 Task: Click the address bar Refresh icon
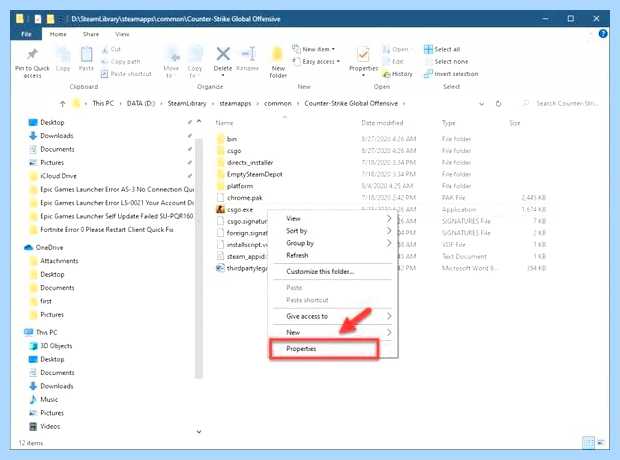point(498,104)
